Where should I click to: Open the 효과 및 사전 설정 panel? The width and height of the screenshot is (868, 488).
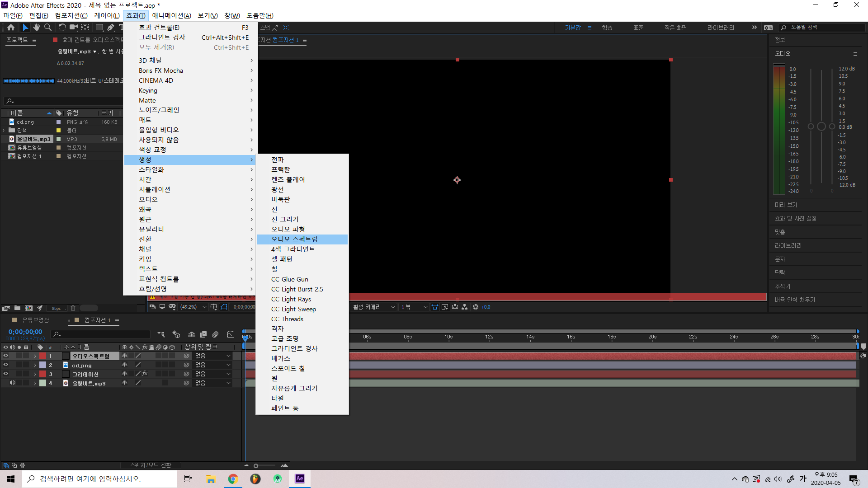(796, 219)
